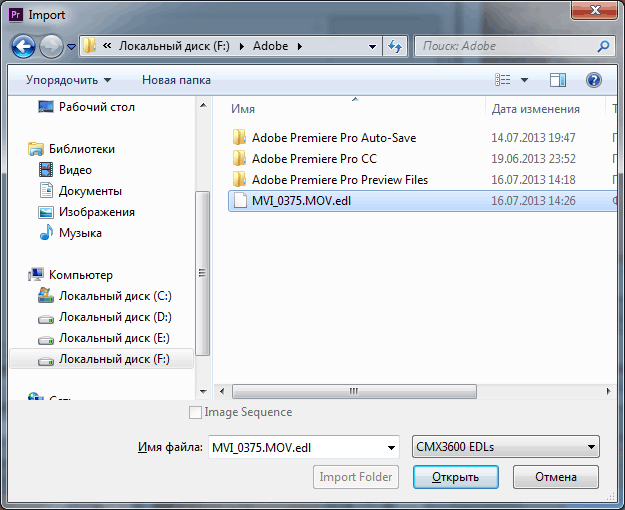Click the horizontal scrollbar thumb in file list
The height and width of the screenshot is (510, 625).
pos(354,391)
